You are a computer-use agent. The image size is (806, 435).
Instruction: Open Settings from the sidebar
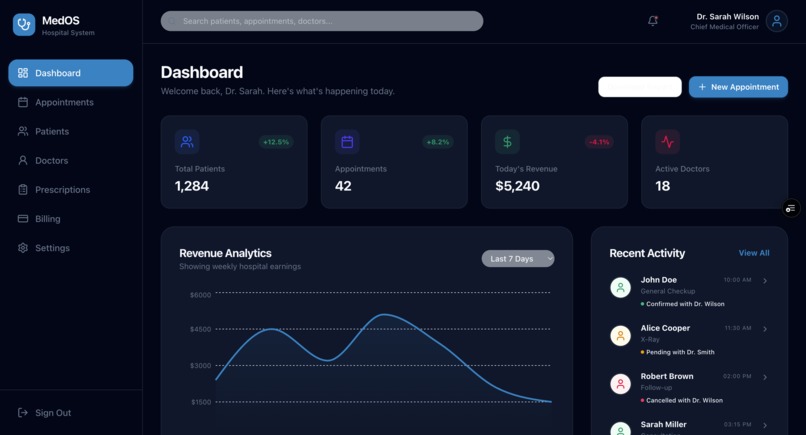pyautogui.click(x=70, y=248)
